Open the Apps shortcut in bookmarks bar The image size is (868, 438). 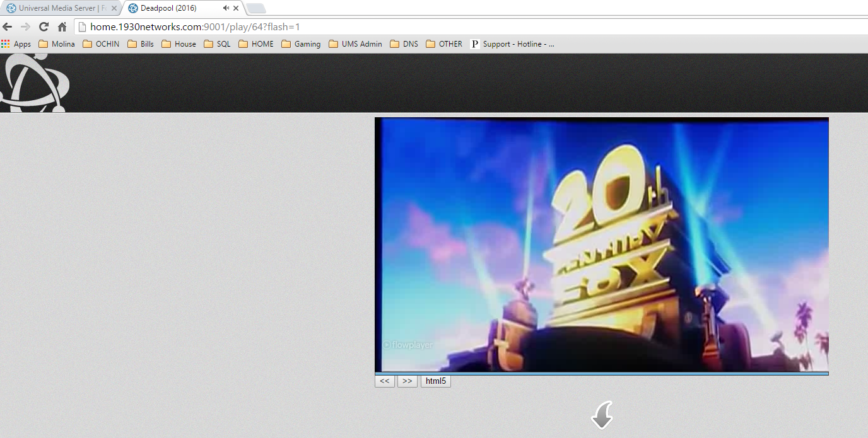(x=16, y=44)
